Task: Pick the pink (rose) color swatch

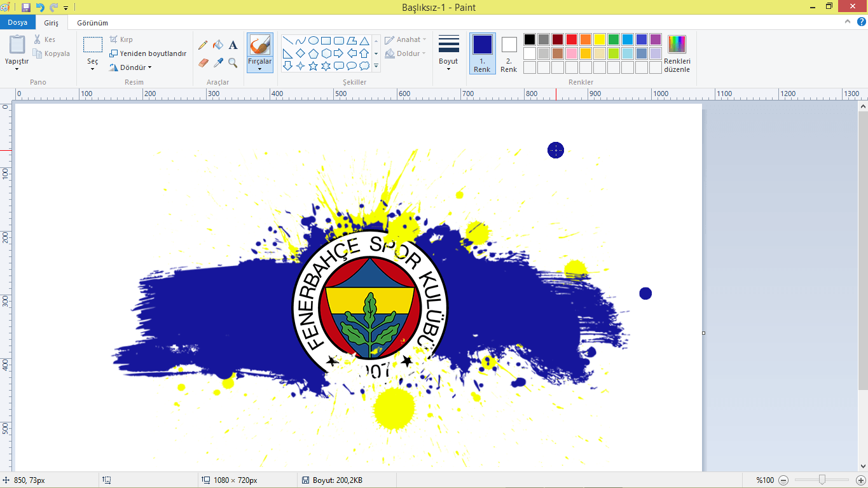Action: pos(572,53)
